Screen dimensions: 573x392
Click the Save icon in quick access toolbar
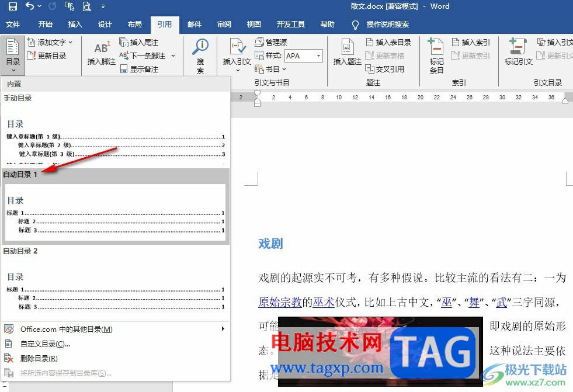12,6
